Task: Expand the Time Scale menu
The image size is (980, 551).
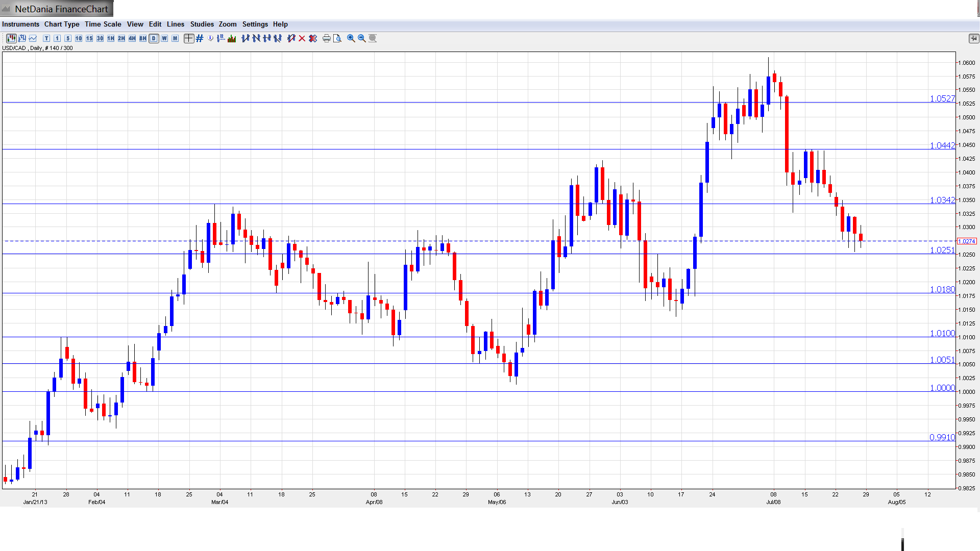Action: point(103,24)
